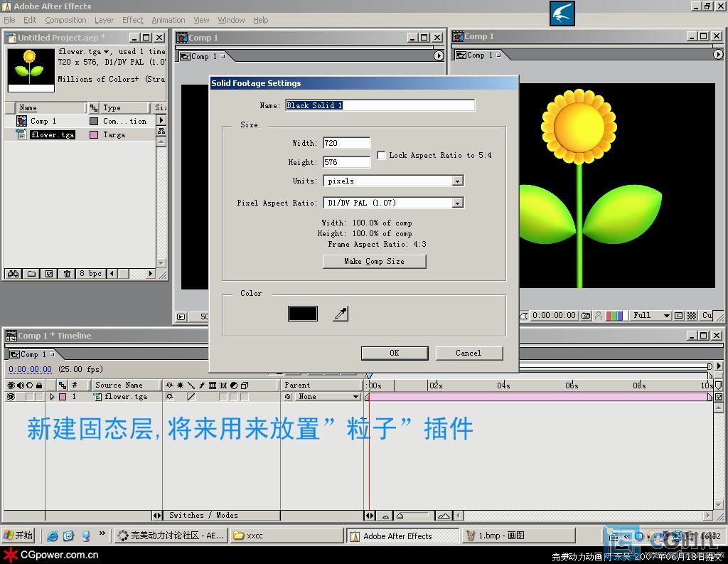The image size is (728, 564).
Task: Toggle motion blur switch on flower.tga layer
Action: (223, 397)
